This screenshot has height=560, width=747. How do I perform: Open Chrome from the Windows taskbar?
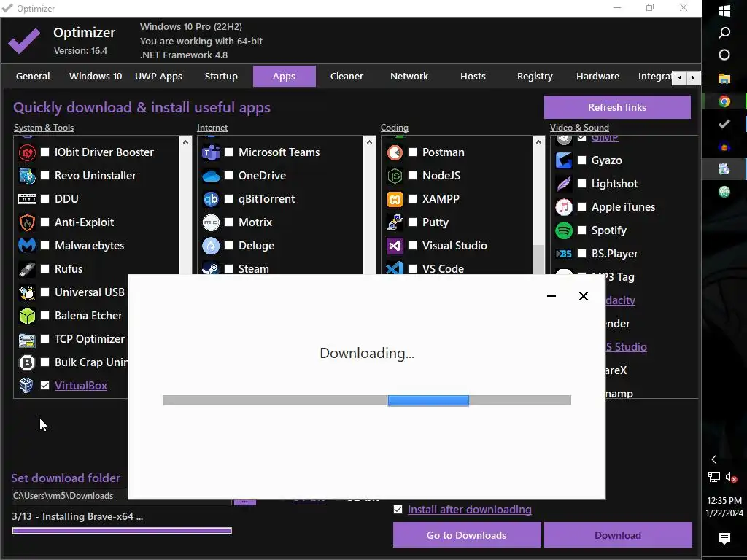tap(724, 101)
